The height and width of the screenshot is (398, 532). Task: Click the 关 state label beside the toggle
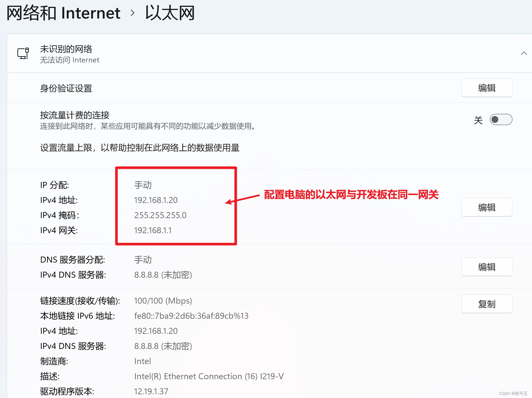pos(478,120)
